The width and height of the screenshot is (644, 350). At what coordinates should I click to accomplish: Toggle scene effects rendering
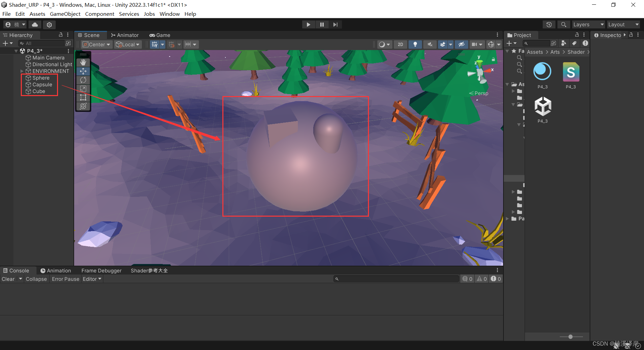pos(443,44)
